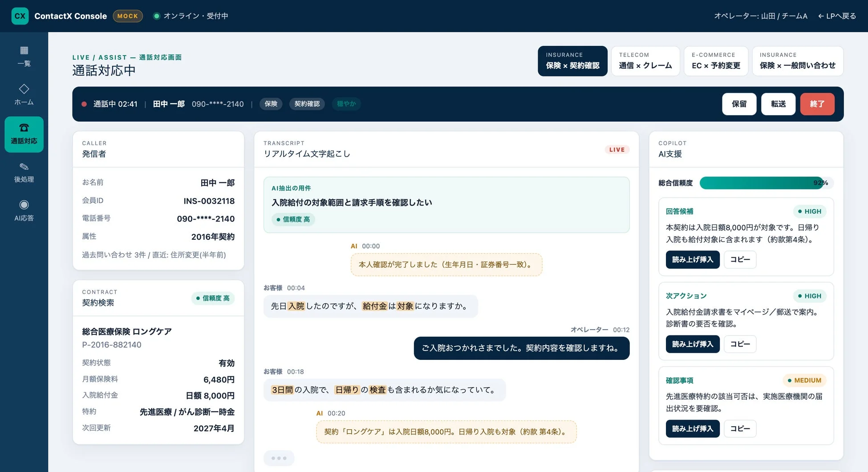Image resolution: width=868 pixels, height=472 pixels.
Task: Click the HIGH badge on 回答候補
Action: click(x=810, y=211)
